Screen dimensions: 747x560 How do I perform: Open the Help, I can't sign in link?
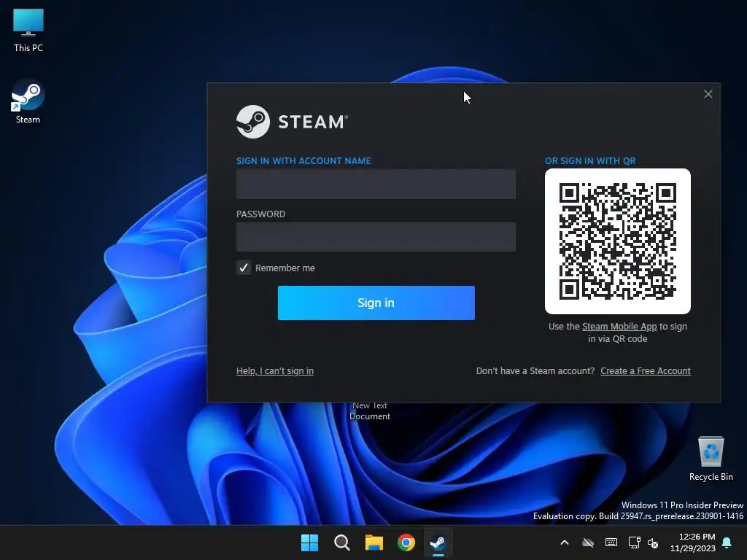coord(275,371)
